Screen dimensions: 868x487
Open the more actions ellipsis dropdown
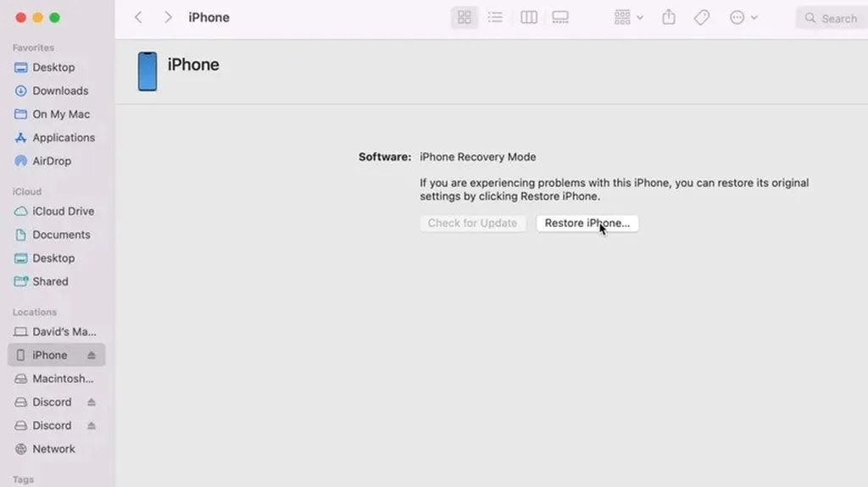click(x=743, y=18)
